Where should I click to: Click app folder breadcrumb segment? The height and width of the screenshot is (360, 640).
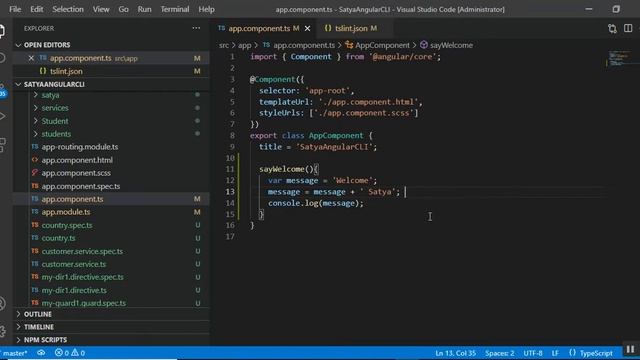pos(244,45)
